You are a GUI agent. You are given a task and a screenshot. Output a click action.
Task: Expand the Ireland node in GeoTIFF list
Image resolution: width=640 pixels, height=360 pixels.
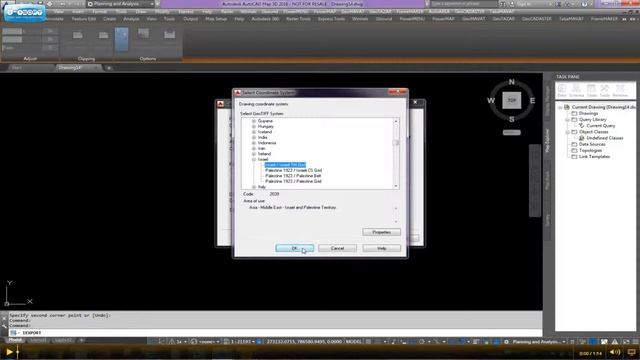pos(253,154)
